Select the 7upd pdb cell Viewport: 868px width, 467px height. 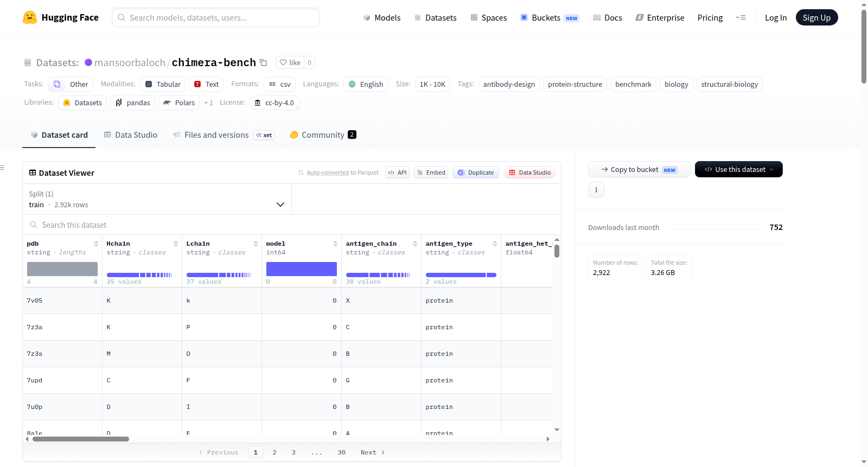pyautogui.click(x=62, y=380)
